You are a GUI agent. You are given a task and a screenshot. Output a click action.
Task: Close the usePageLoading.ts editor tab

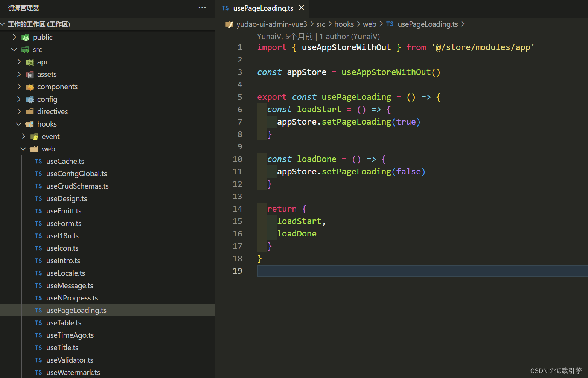(301, 8)
